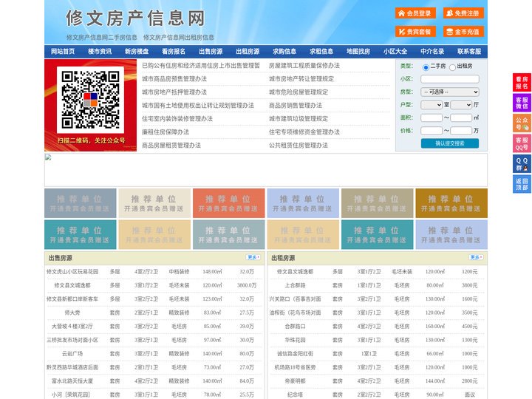This screenshot has height=399, width=532.
Task: Open 中介名录 navigation item
Action: (432, 52)
